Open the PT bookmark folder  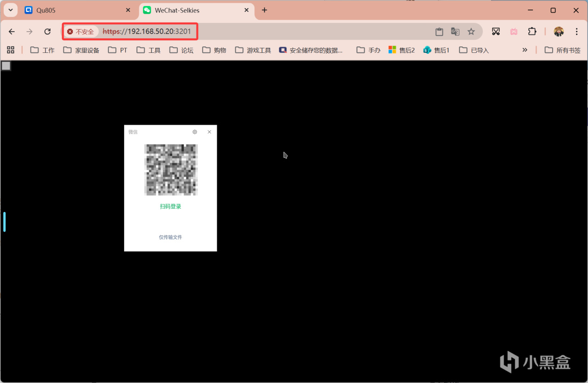pyautogui.click(x=118, y=50)
